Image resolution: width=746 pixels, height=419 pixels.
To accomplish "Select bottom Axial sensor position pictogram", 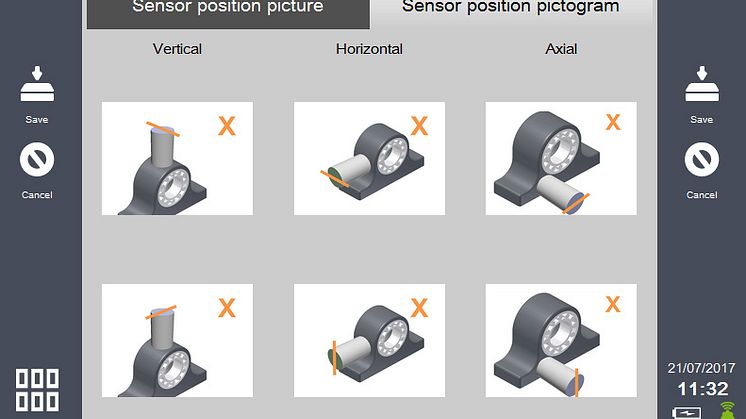I will pyautogui.click(x=560, y=340).
